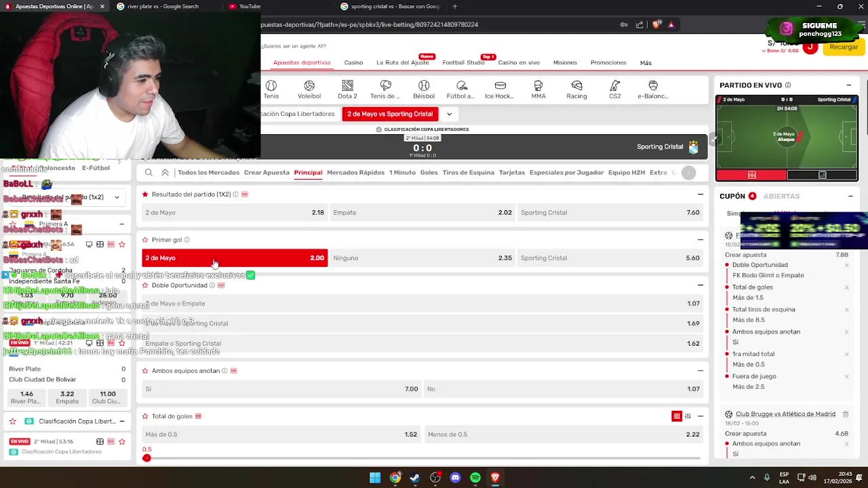Remove the Fuera de juego coupon selection
This screenshot has width=868, height=488.
[846, 376]
